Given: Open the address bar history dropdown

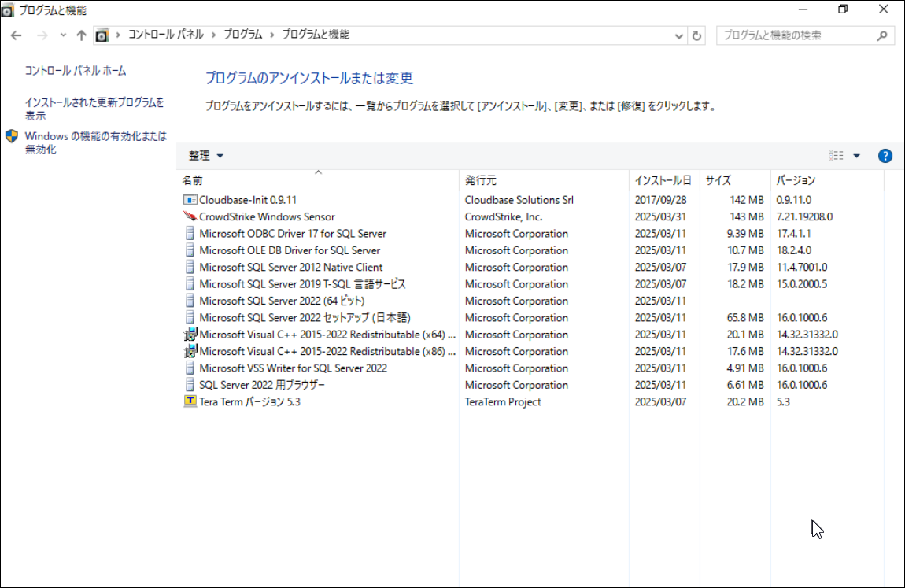Looking at the screenshot, I should (x=680, y=35).
